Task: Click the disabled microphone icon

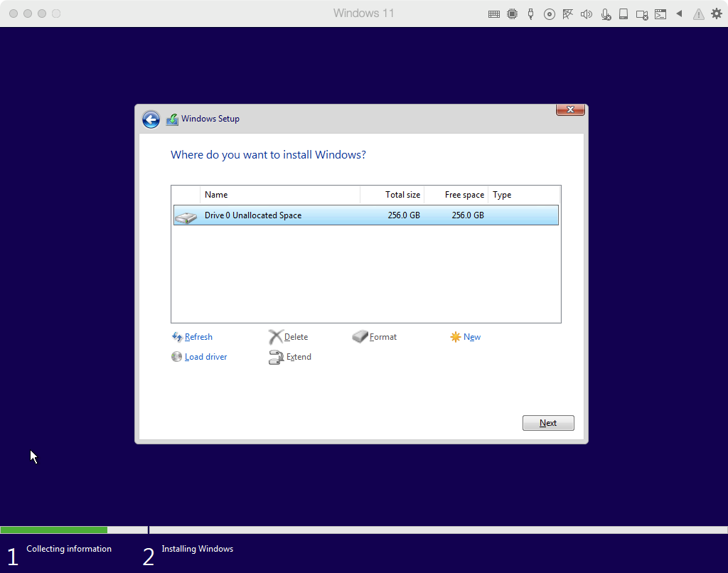Action: pyautogui.click(x=606, y=14)
